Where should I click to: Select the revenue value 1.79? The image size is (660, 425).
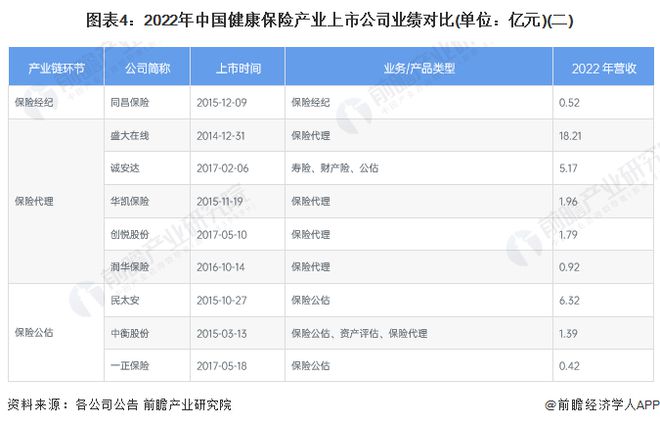point(568,234)
